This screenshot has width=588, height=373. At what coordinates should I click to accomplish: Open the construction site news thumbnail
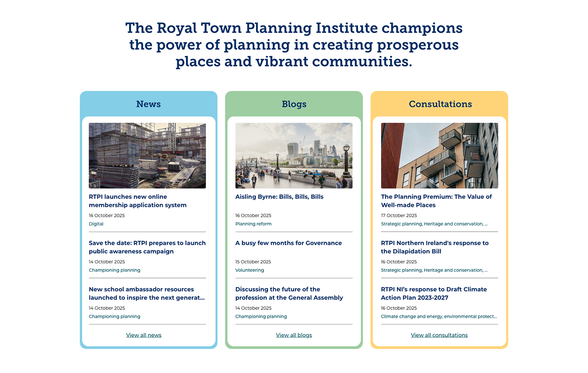pos(147,155)
